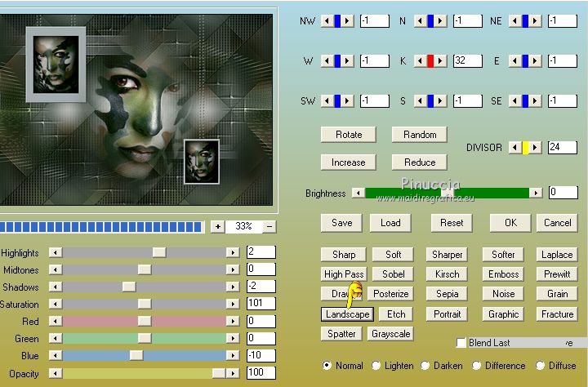Screen dimensions: 588x387
Task: Apply the Sepia preset
Action: (447, 294)
